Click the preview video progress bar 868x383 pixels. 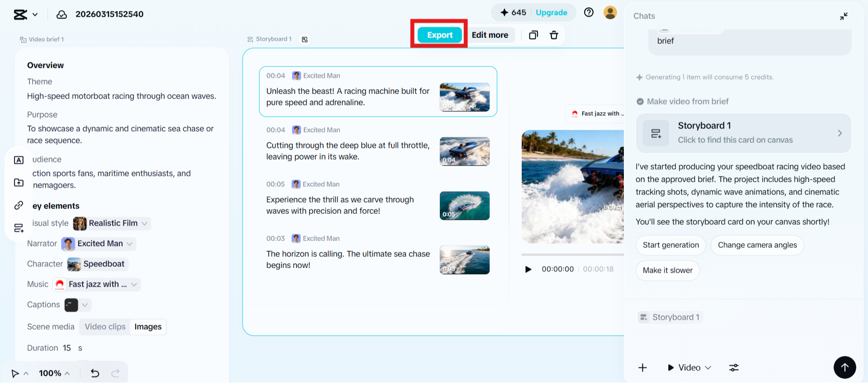573,255
